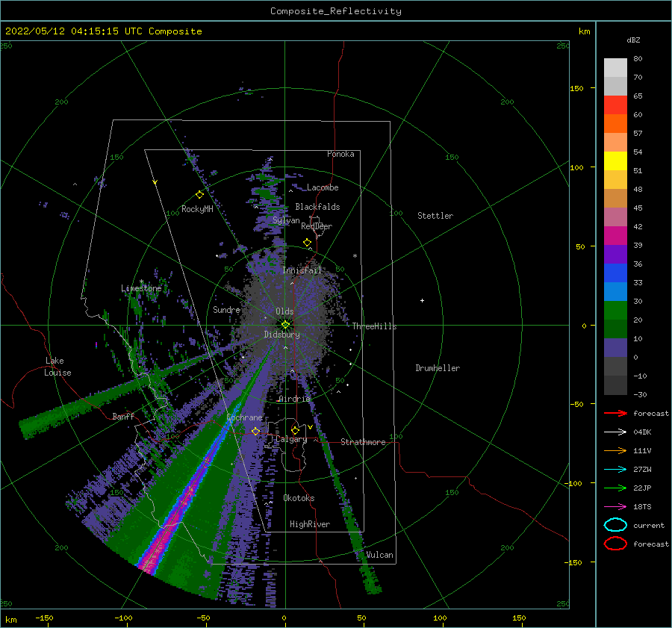Image resolution: width=672 pixels, height=628 pixels.
Task: Click the cyan 27ZW arrow in legend
Action: point(615,470)
